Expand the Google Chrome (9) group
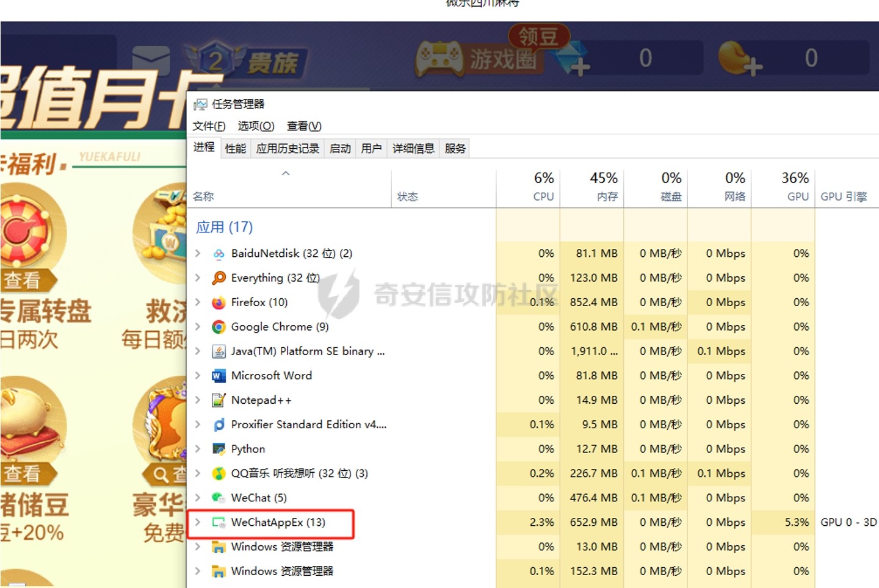This screenshot has height=588, width=879. pos(198,326)
